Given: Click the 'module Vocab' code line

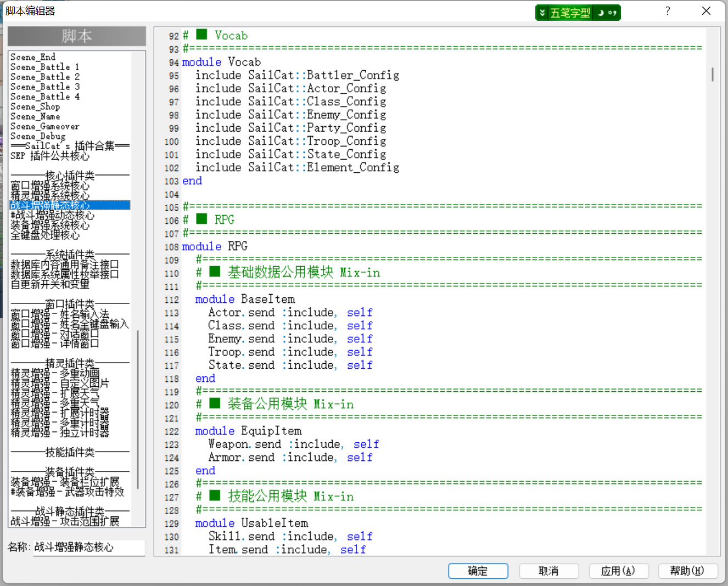Looking at the screenshot, I should (x=221, y=62).
